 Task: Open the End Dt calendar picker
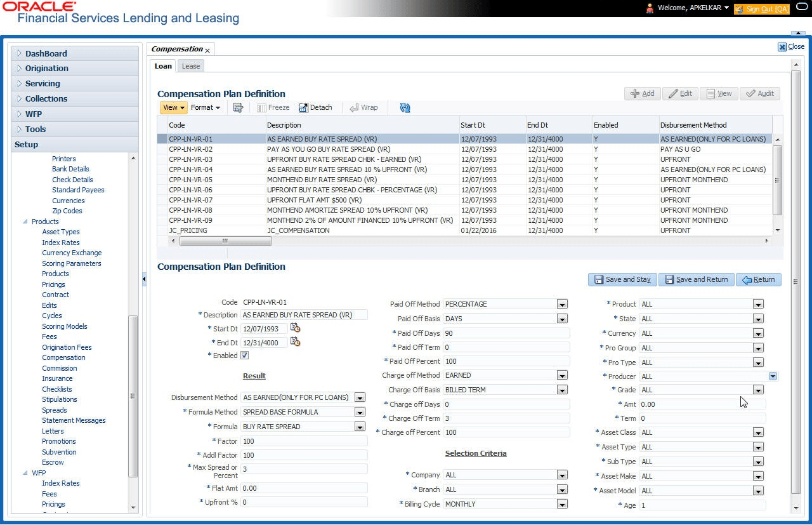point(295,342)
